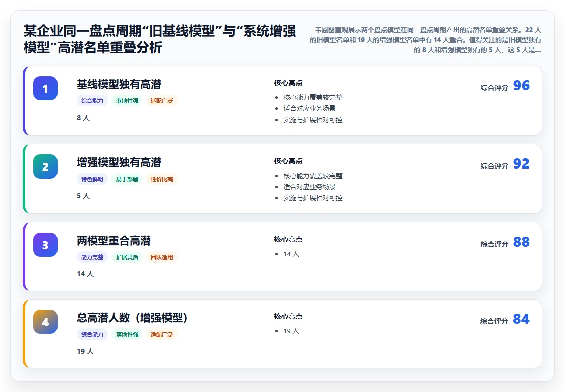Viewport: 565px width, 392px height.
Task: Click the rank 4 number badge
Action: pyautogui.click(x=45, y=322)
